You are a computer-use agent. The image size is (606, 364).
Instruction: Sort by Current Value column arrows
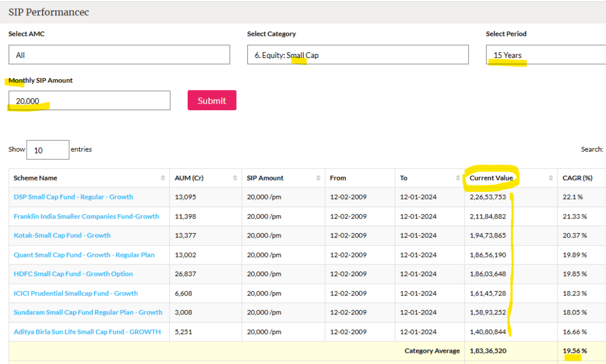[551, 178]
